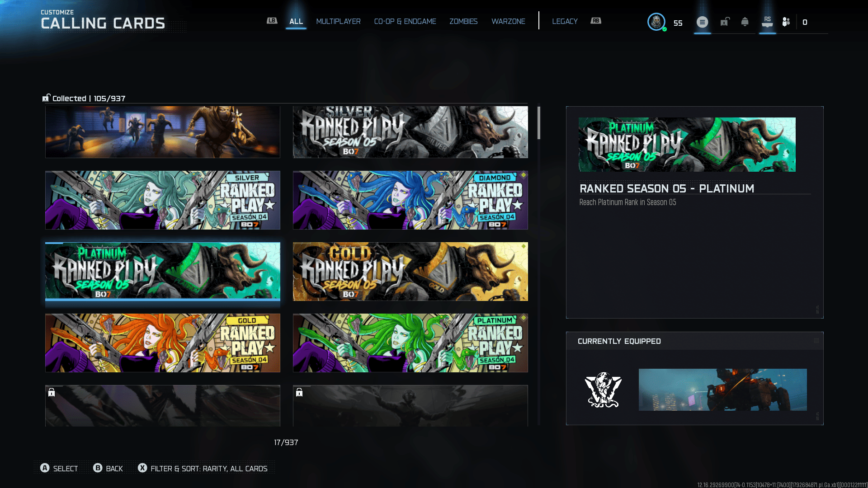Switch to the CO-OP & ENDGAME tab
Image resolution: width=868 pixels, height=488 pixels.
tap(405, 21)
